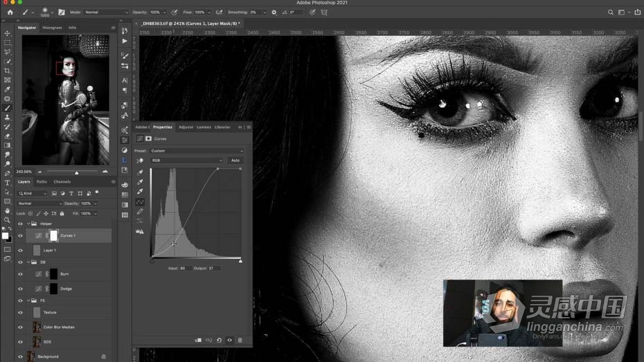Hide the Background layer
The image size is (644, 362).
[20, 356]
